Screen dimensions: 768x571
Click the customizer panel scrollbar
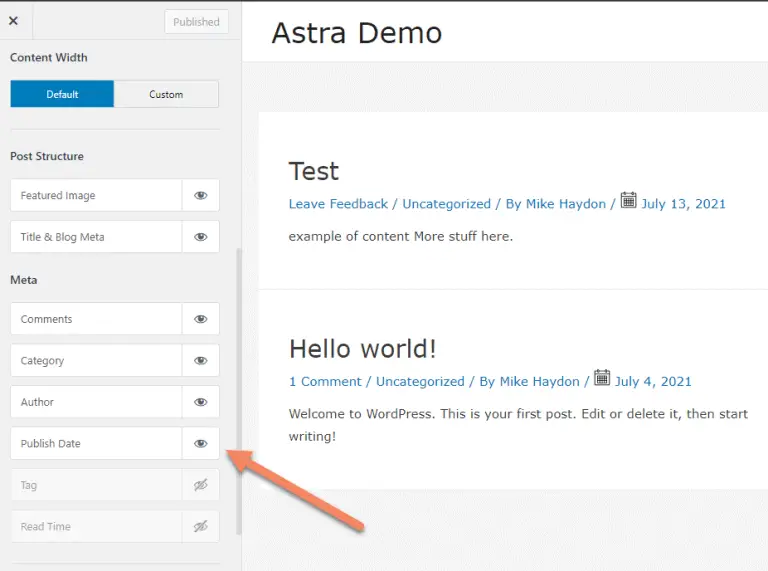tap(239, 392)
